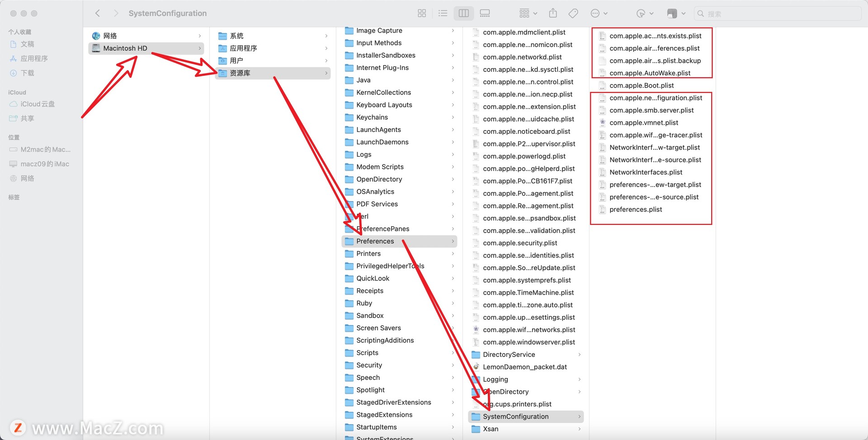Expand chevron next to Logging folder

coord(580,379)
